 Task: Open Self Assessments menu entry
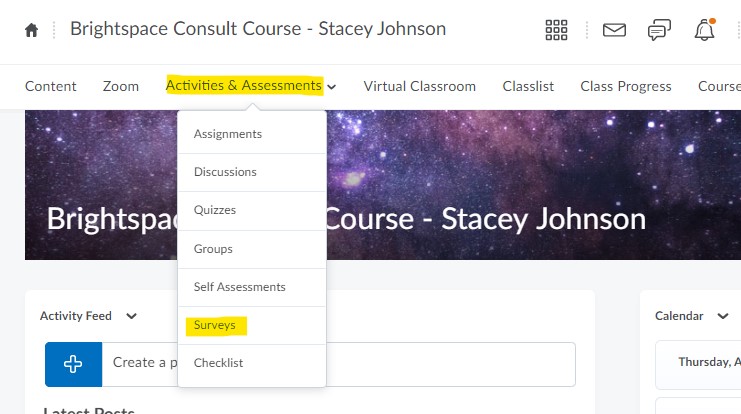240,287
